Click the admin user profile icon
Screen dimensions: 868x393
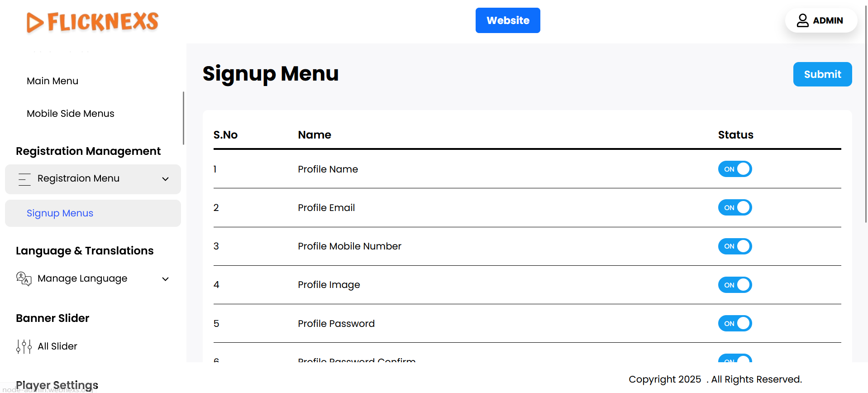click(802, 20)
